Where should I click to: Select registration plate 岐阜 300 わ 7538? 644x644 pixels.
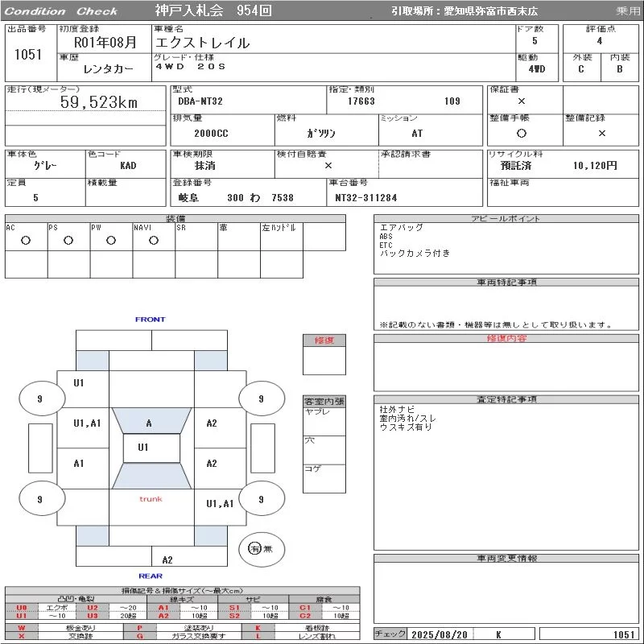236,198
